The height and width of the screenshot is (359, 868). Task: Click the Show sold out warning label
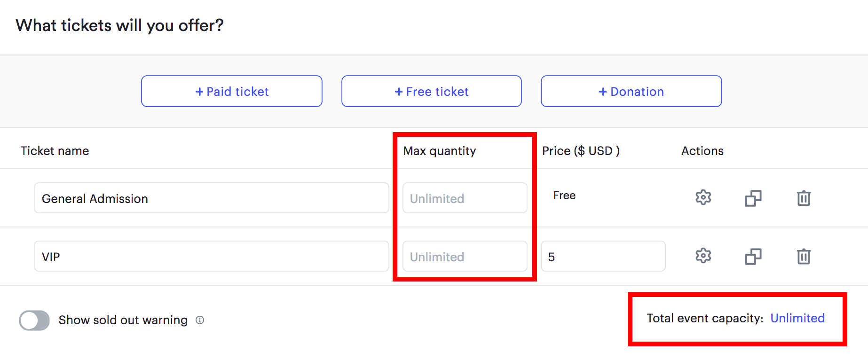(123, 320)
